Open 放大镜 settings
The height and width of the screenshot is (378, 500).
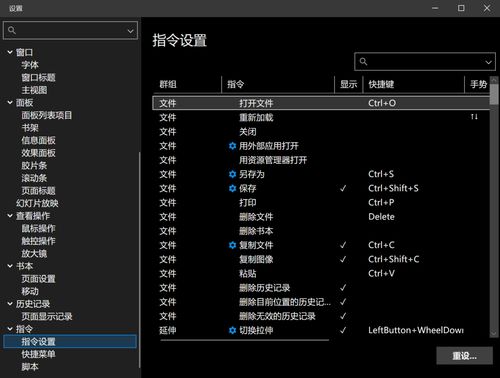34,254
